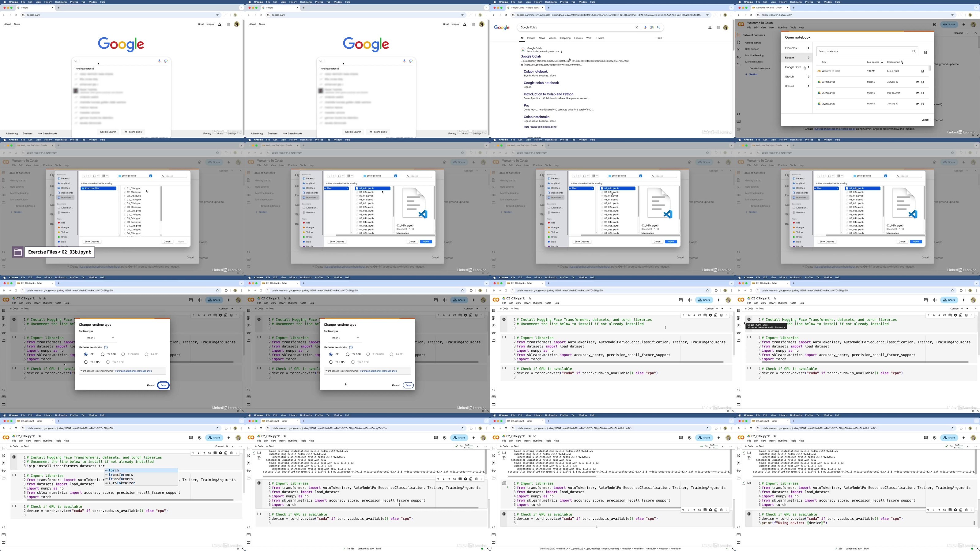The width and height of the screenshot is (980, 551).
Task: Click Show Options in file picker with disabled Open
Action: [x=92, y=242]
